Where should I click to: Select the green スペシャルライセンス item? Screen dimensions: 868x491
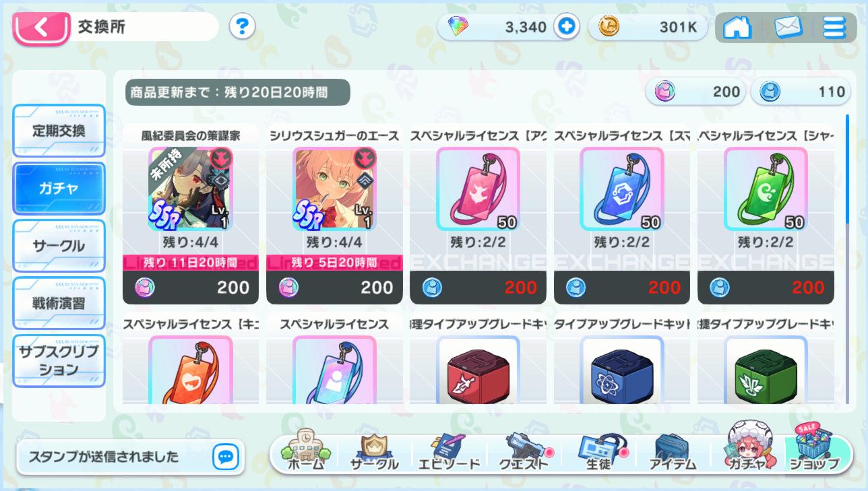(x=766, y=189)
